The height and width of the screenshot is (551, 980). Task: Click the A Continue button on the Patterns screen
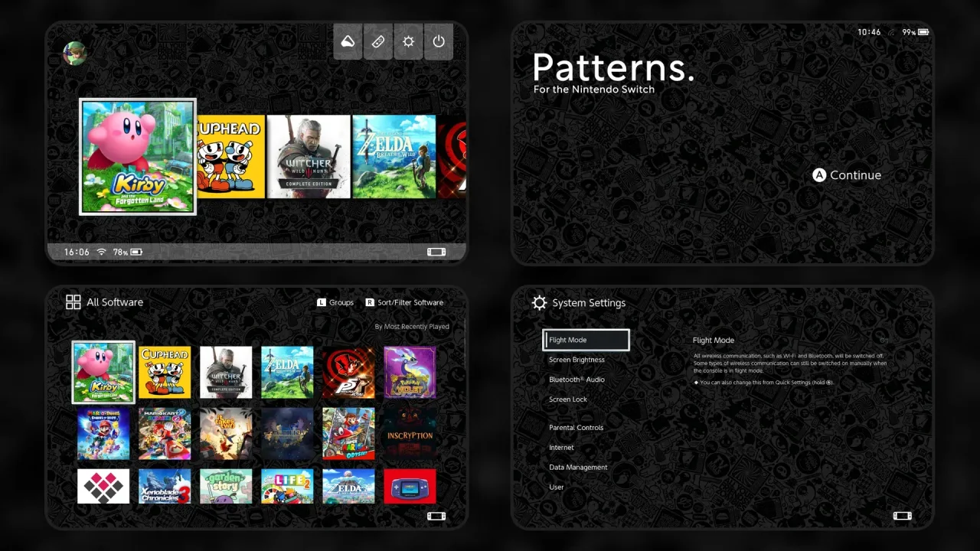(x=847, y=175)
